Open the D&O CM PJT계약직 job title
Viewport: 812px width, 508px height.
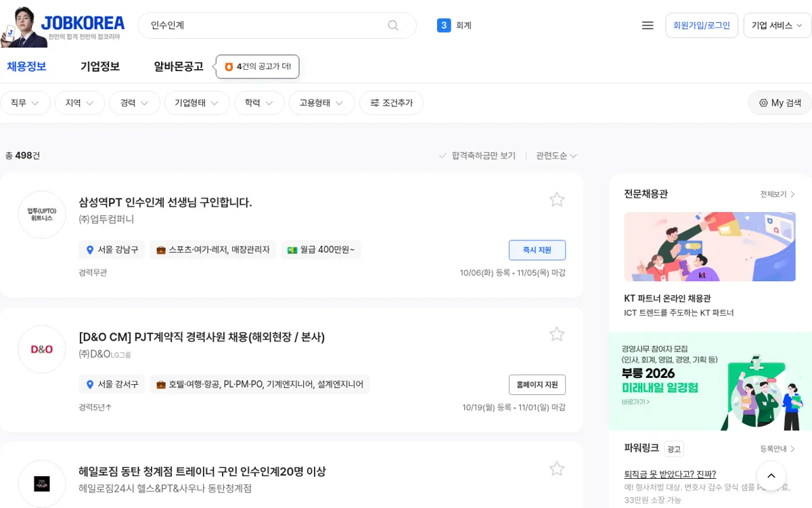point(202,337)
